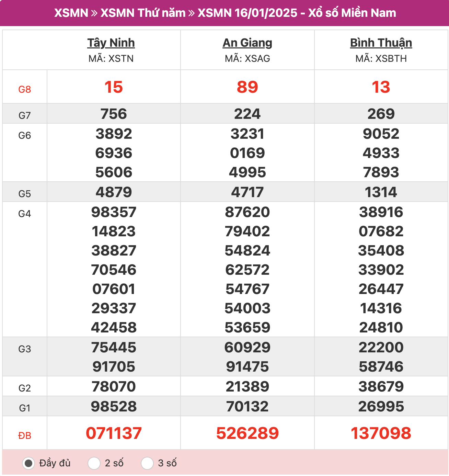
Task: Open XSMN Thứ năm breadcrumb link
Action: tap(143, 13)
